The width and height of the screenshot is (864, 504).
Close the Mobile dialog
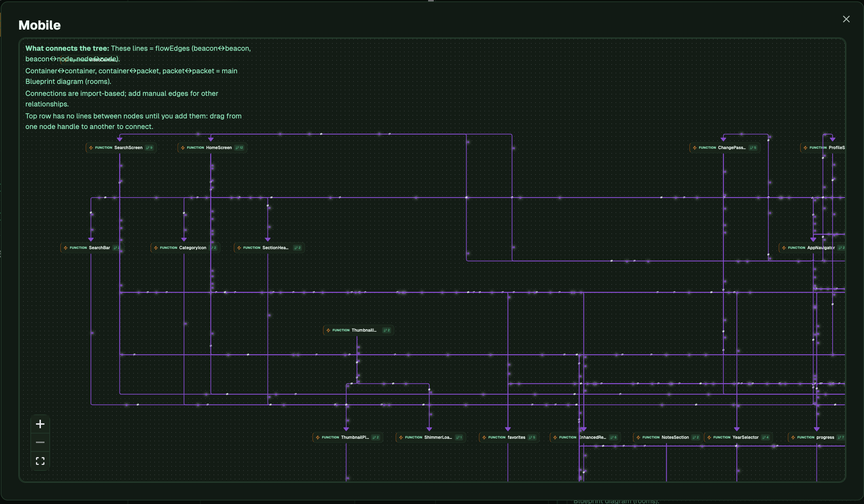click(846, 19)
